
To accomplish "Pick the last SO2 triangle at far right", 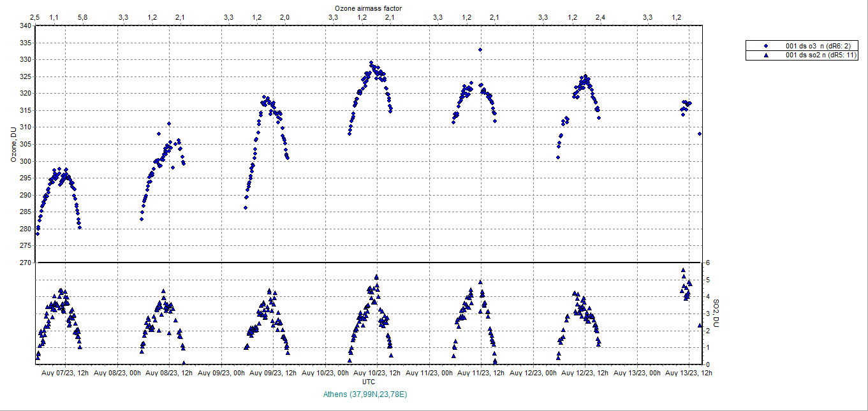I will pos(700,325).
